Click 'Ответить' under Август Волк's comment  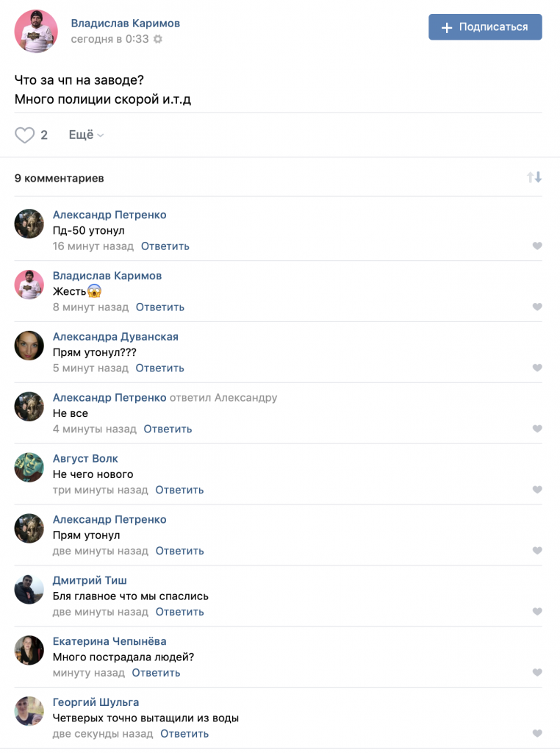[x=179, y=490]
